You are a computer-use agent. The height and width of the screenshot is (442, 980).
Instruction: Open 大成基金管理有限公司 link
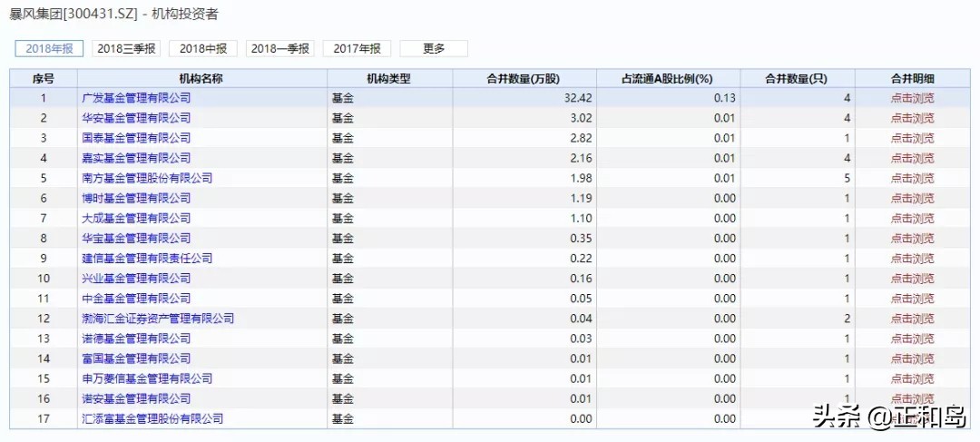[136, 218]
